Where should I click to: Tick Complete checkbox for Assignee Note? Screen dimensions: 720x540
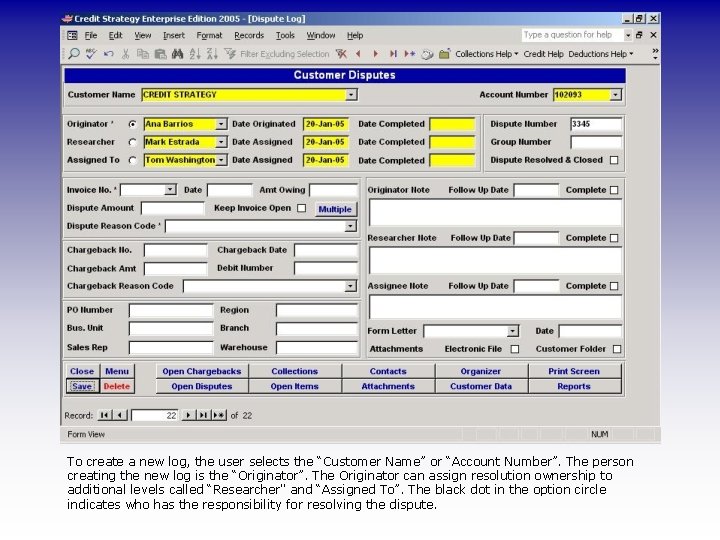pyautogui.click(x=614, y=286)
